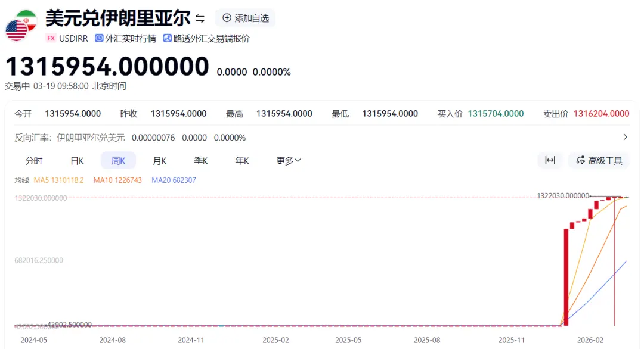Switch chart to 分时 view
This screenshot has height=349, width=644.
33,160
